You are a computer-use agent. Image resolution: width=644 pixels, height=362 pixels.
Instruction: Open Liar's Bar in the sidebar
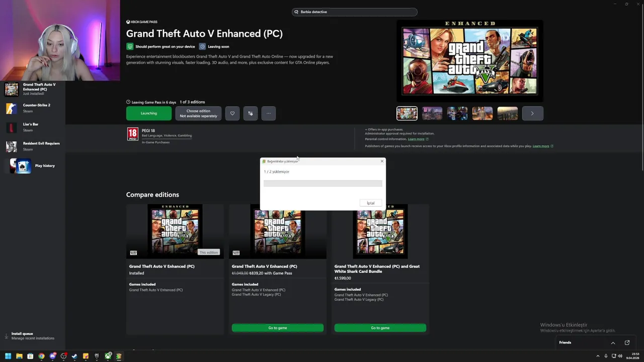[33, 127]
